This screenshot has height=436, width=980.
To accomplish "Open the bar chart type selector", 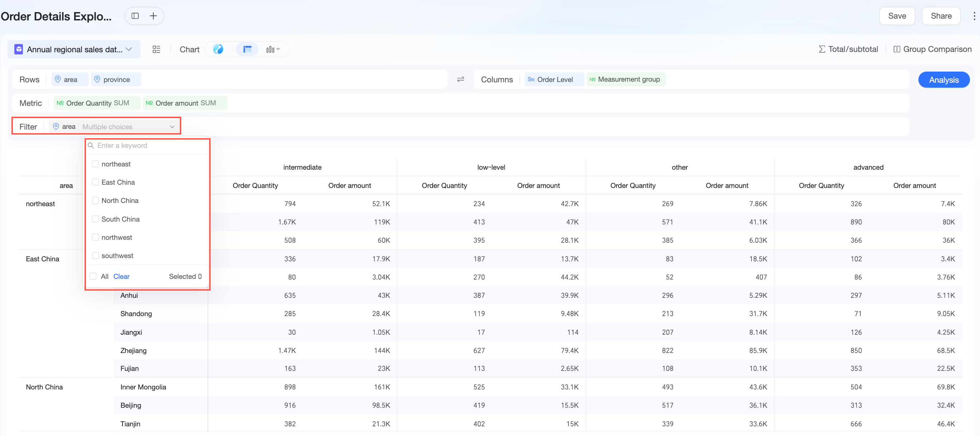I will tap(273, 49).
